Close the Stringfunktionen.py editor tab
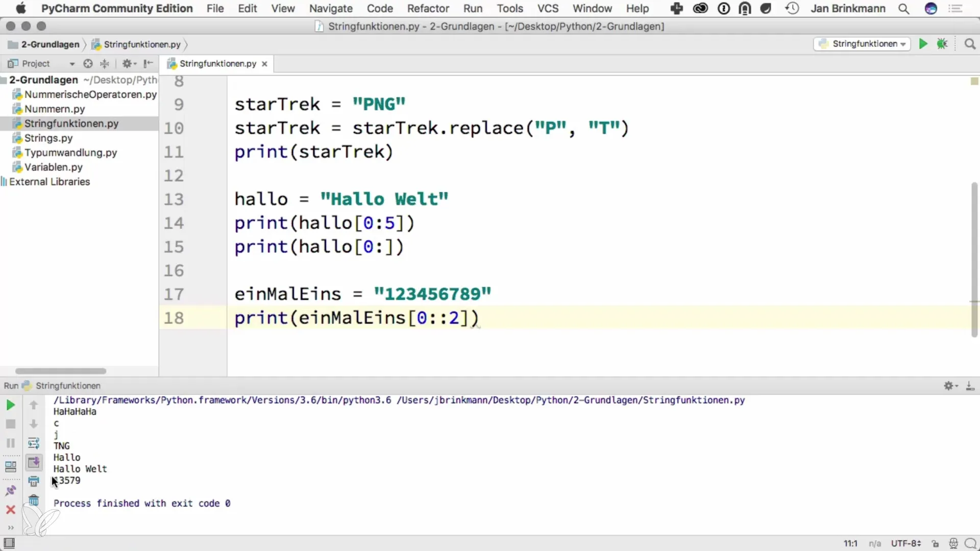The height and width of the screenshot is (551, 980). point(264,64)
